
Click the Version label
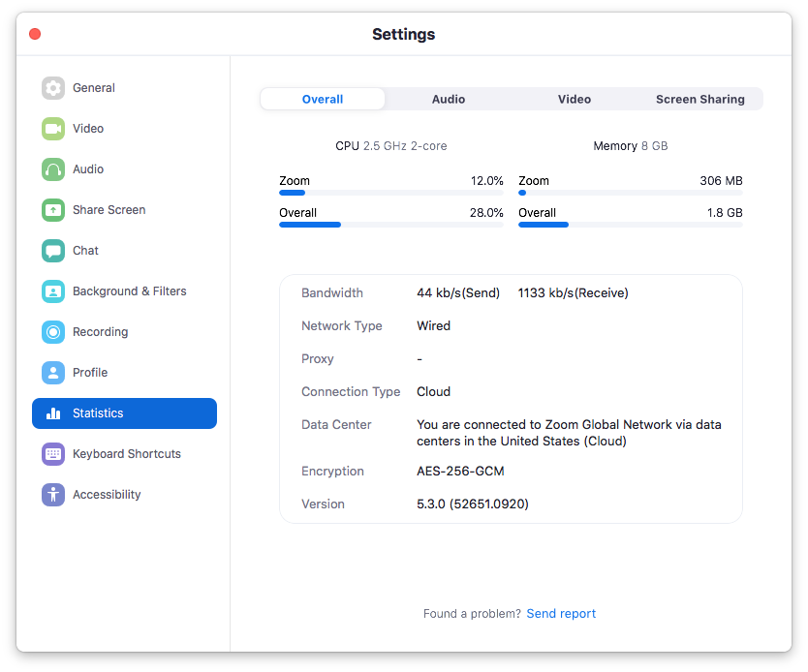[x=323, y=504]
